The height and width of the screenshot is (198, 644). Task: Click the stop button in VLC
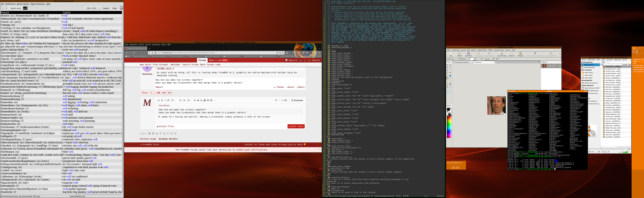pos(590,152)
